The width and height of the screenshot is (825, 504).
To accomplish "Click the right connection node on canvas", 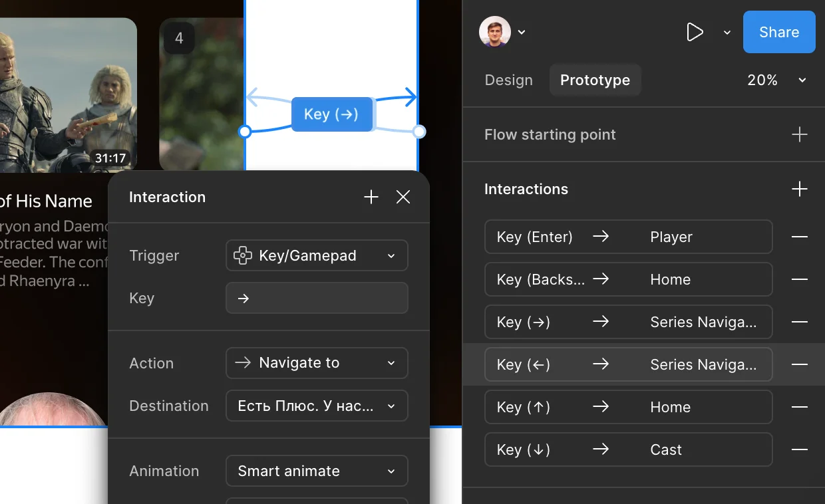I will 419,132.
